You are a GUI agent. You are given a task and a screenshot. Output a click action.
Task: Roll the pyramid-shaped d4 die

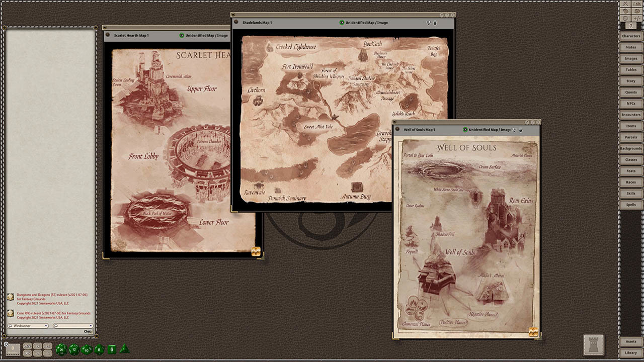tap(124, 349)
